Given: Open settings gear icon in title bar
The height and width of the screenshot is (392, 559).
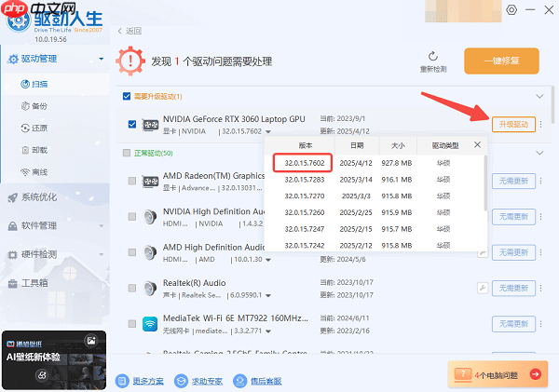Looking at the screenshot, I should click(511, 9).
